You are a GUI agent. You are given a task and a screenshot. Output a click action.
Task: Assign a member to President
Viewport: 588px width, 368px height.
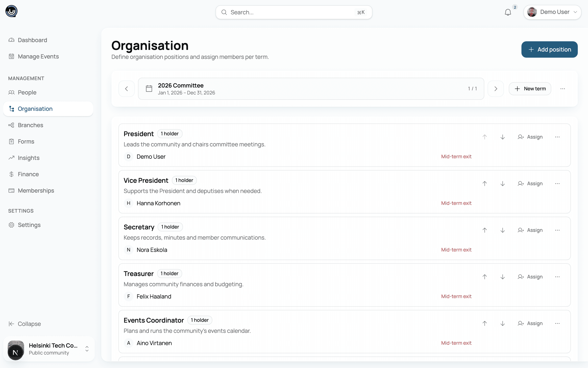(x=530, y=137)
